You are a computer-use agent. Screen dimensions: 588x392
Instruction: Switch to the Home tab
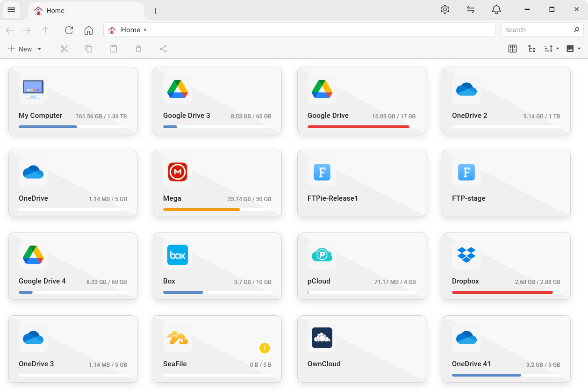tap(56, 10)
